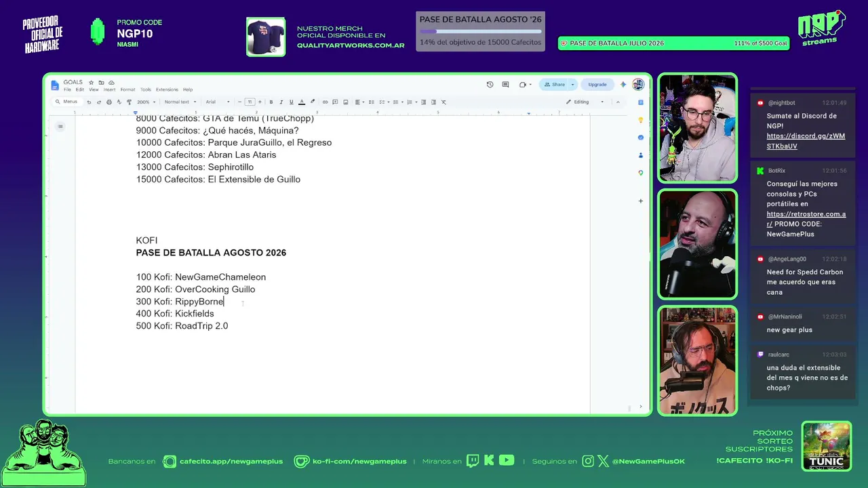
Task: Run spelling and grammar check
Action: pos(119,102)
